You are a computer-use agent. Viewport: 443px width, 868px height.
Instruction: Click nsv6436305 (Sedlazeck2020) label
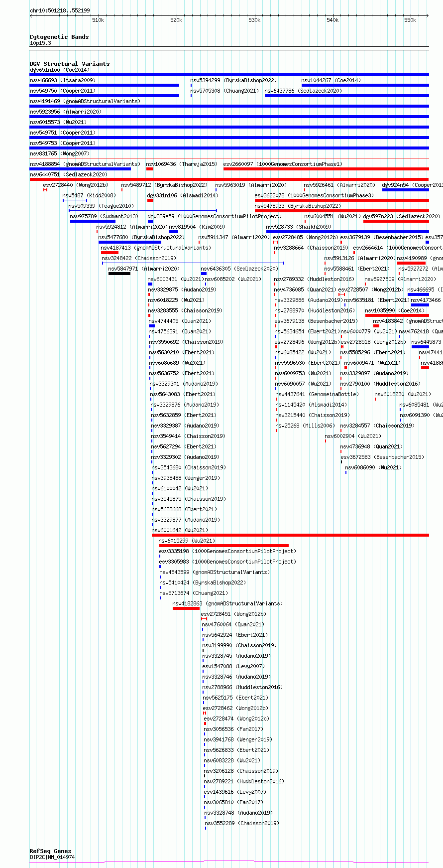pos(239,269)
